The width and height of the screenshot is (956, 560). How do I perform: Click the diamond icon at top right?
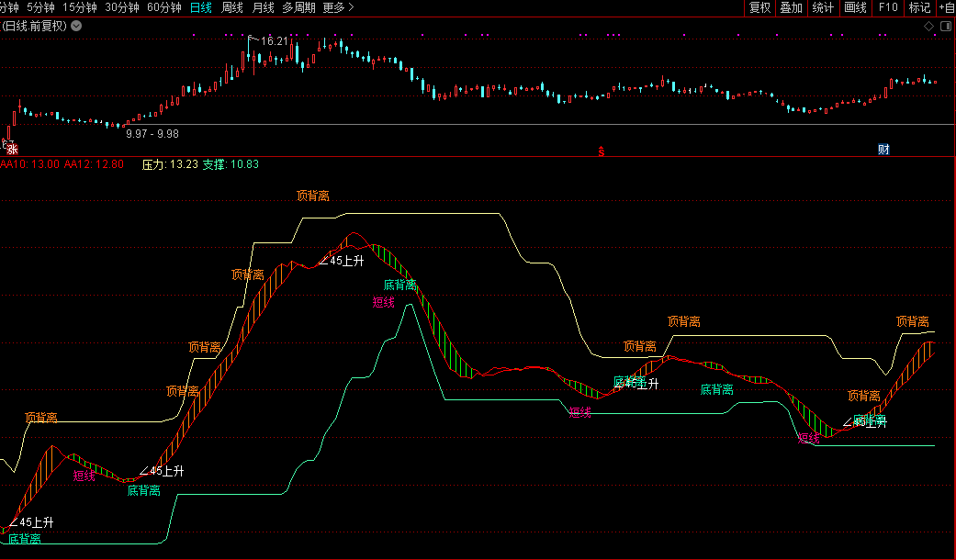tap(928, 26)
